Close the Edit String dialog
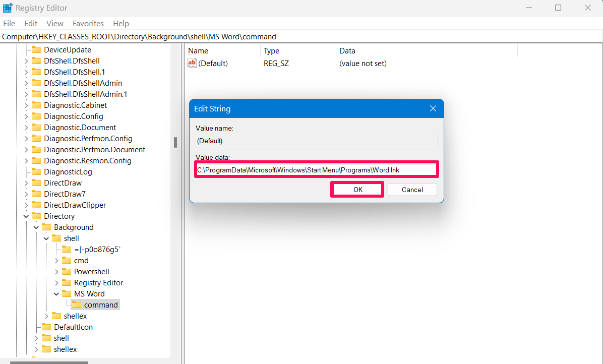The image size is (603, 364). (433, 109)
